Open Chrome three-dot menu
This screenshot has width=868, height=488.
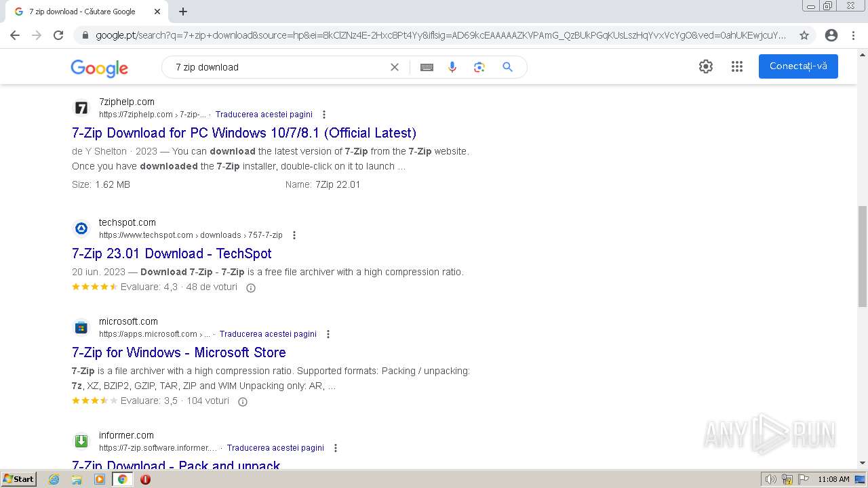(x=854, y=35)
